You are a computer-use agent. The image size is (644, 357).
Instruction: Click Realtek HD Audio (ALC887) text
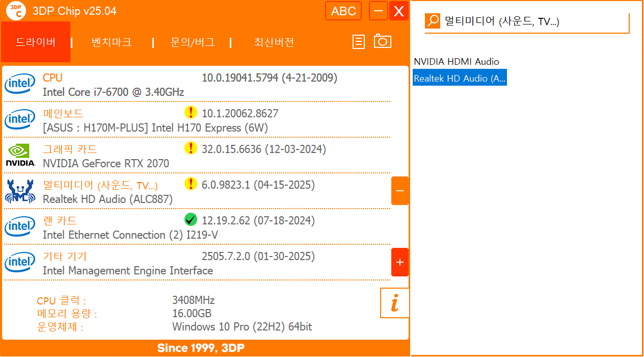coord(108,199)
